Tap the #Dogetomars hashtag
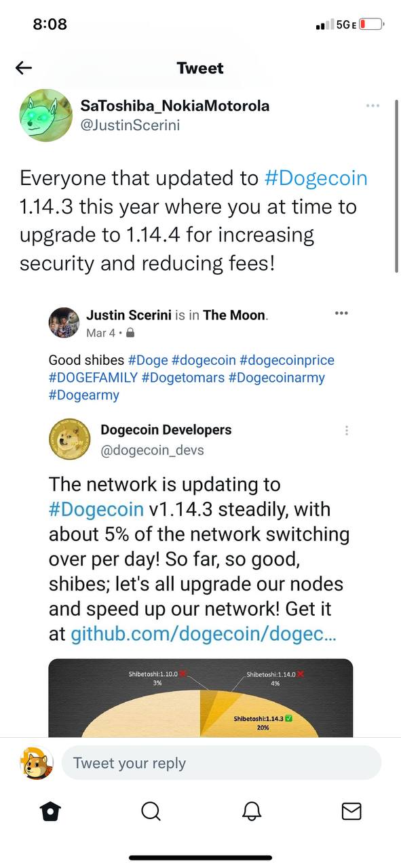The height and width of the screenshot is (868, 401). click(x=183, y=378)
